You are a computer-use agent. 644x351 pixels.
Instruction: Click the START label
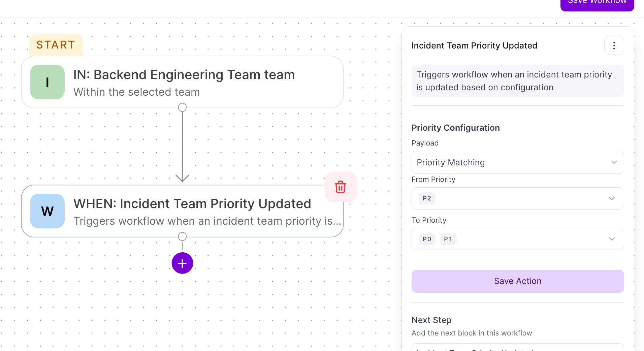coord(56,45)
